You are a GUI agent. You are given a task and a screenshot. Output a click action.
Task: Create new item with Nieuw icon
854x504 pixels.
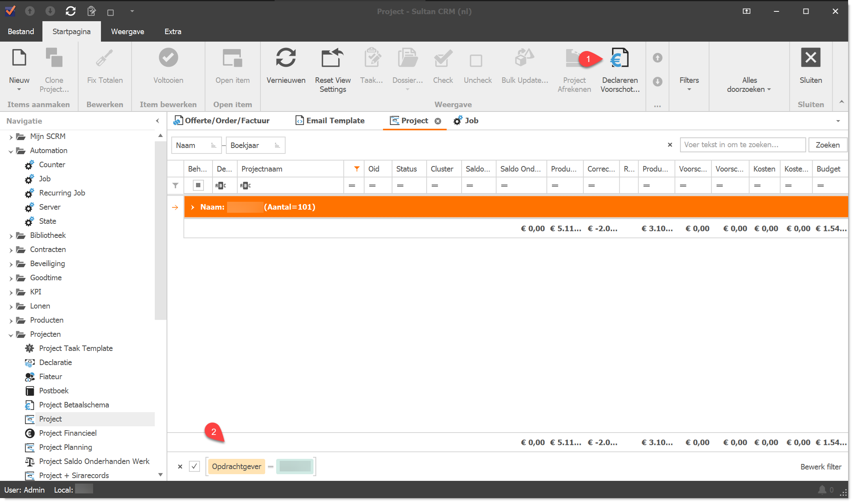point(19,58)
